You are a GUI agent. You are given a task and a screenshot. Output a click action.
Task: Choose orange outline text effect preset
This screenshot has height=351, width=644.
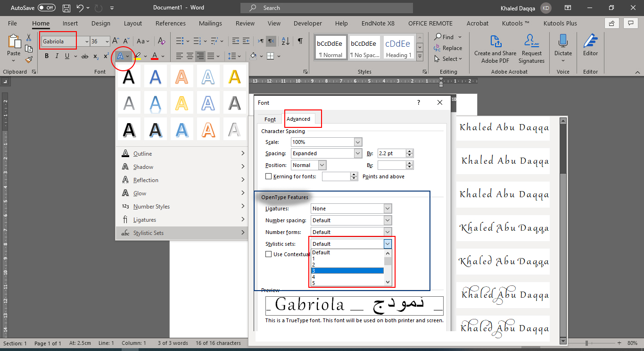(x=208, y=129)
